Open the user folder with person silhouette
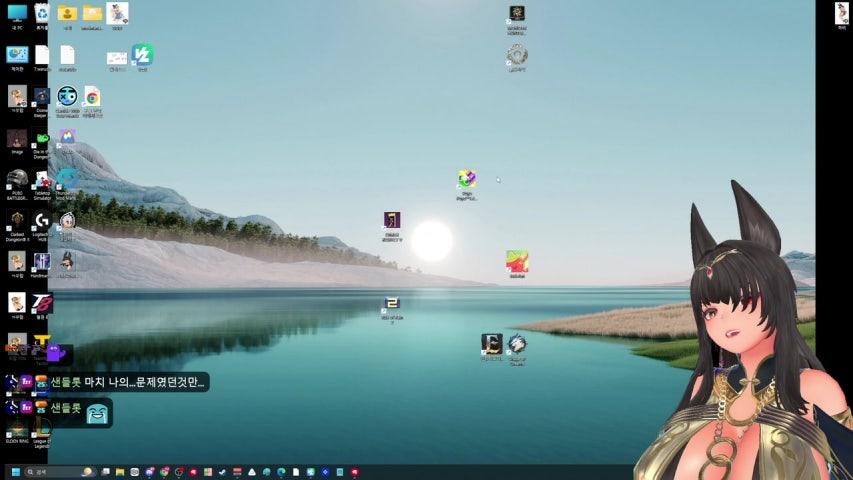853x480 pixels. tap(67, 16)
